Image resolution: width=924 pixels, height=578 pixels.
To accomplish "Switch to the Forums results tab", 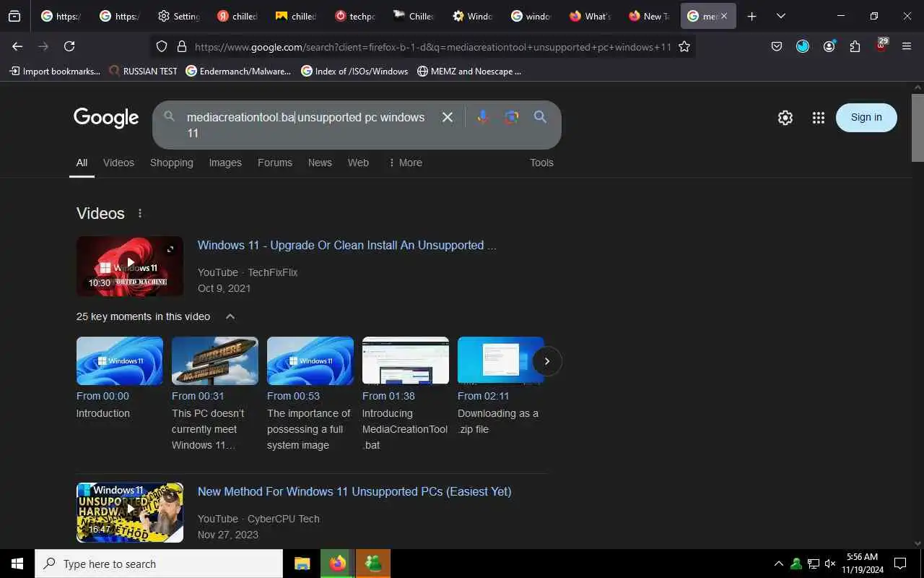I will tap(275, 163).
